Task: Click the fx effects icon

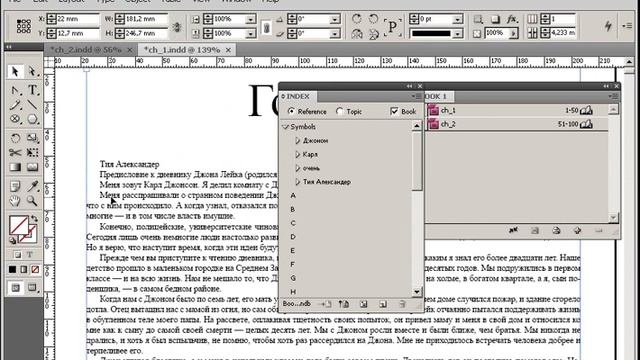Action: (511, 19)
